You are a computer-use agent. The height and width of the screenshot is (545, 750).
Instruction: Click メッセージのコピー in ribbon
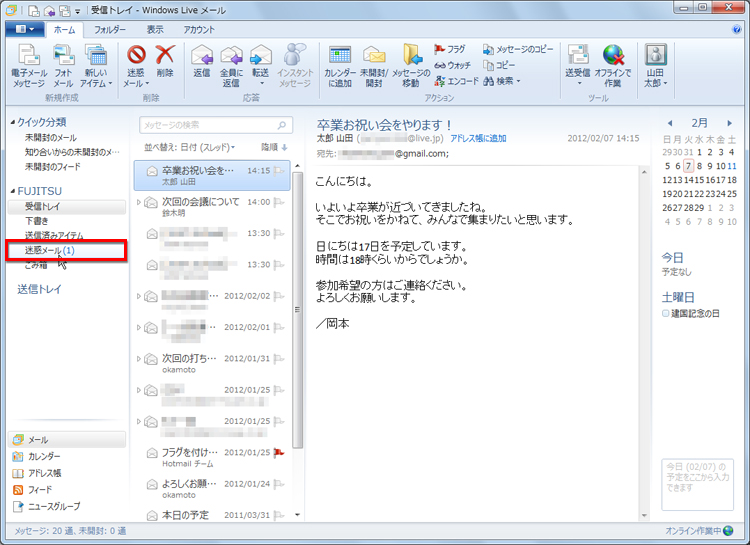point(518,49)
